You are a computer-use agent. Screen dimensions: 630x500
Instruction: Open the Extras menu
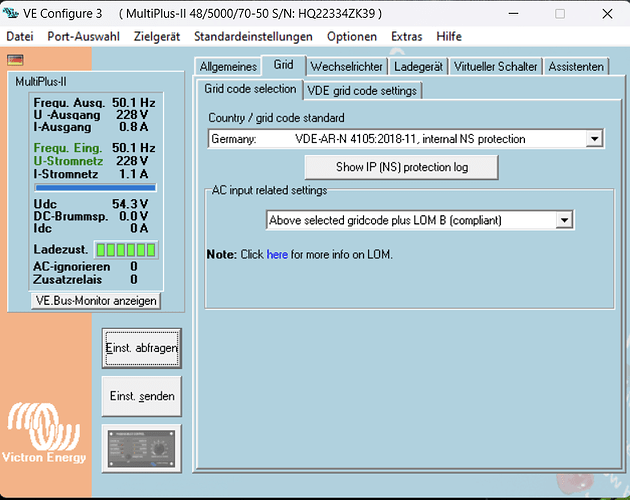click(x=407, y=37)
